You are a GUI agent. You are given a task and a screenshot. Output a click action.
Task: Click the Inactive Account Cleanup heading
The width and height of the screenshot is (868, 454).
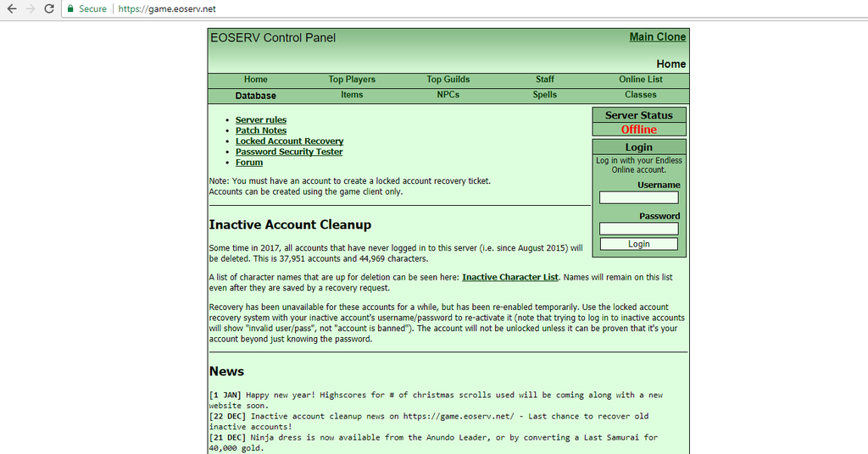[290, 225]
